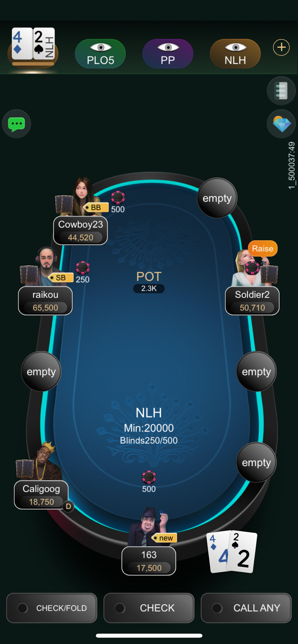This screenshot has width=298, height=644.
Task: Enable the CHECK/FOLD pre-action option
Action: 52,608
